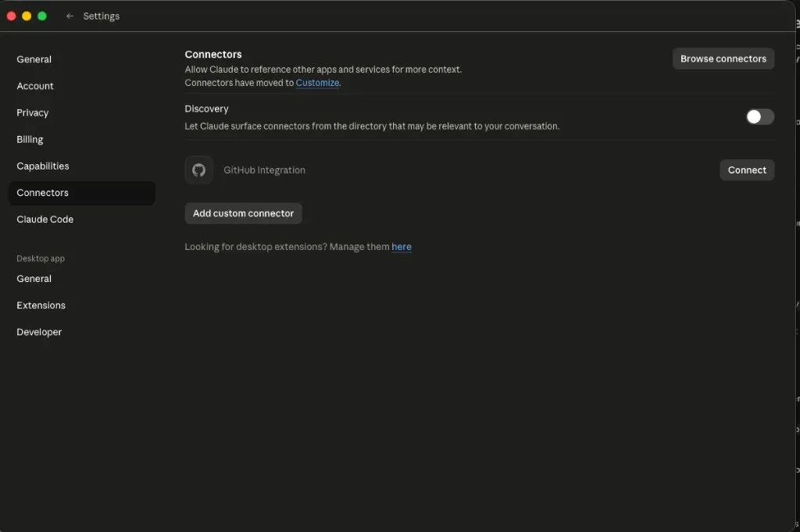800x532 pixels.
Task: Click the Browse connectors button
Action: coord(723,59)
